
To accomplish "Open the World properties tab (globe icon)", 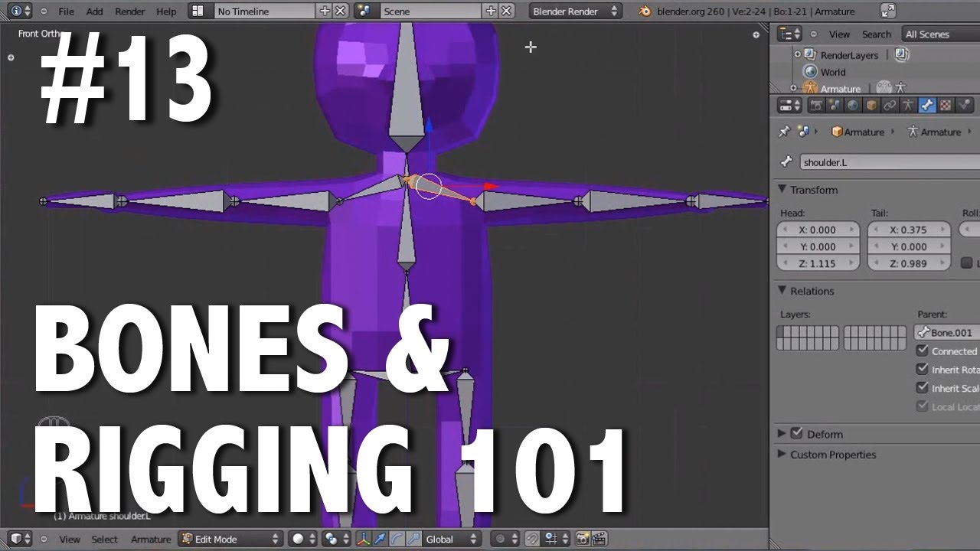I will tap(853, 105).
